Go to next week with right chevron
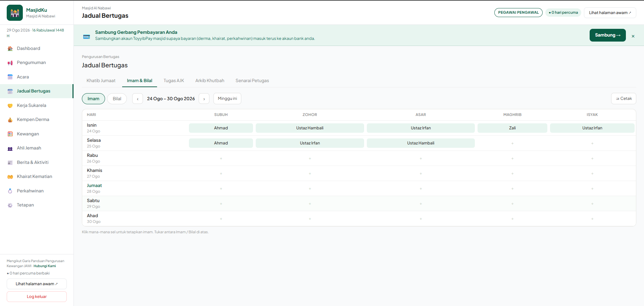This screenshot has height=306, width=644. tap(204, 99)
